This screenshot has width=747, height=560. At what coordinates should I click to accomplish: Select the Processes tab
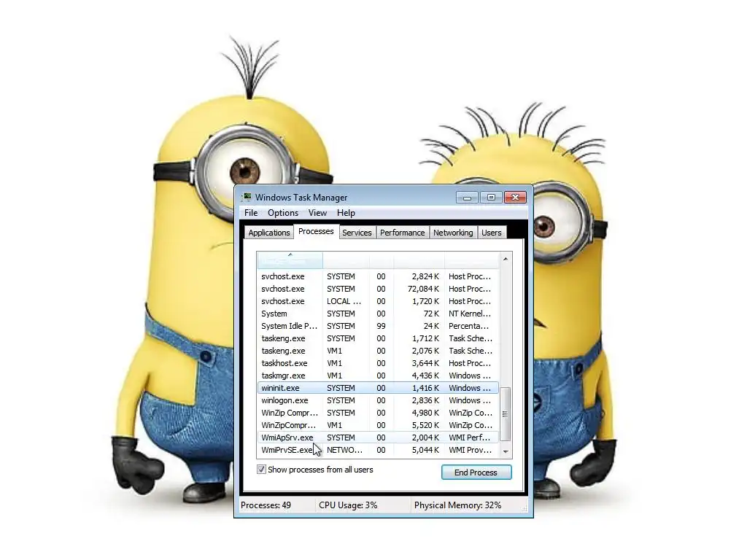pos(316,231)
